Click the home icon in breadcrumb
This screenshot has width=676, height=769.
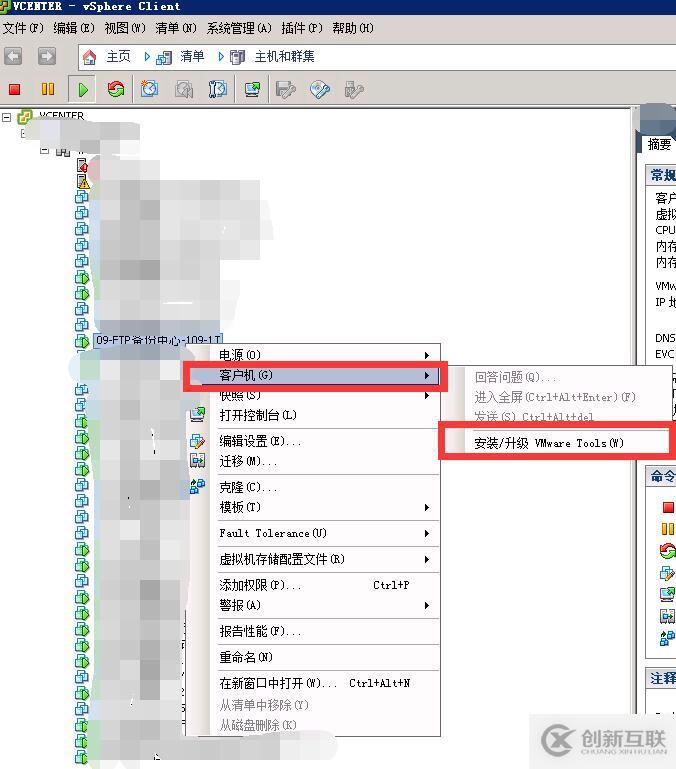pyautogui.click(x=89, y=57)
